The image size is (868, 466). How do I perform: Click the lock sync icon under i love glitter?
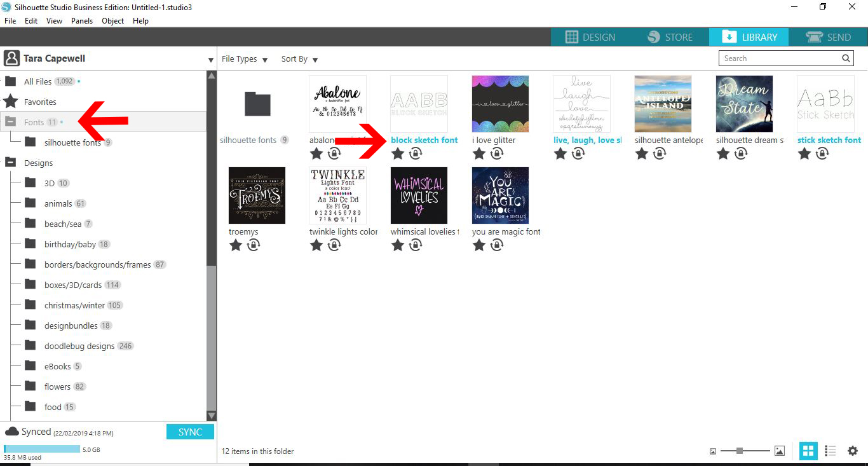tap(497, 153)
